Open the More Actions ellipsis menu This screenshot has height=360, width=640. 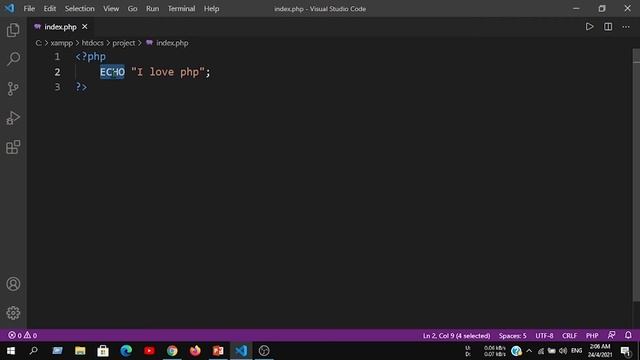(626, 27)
